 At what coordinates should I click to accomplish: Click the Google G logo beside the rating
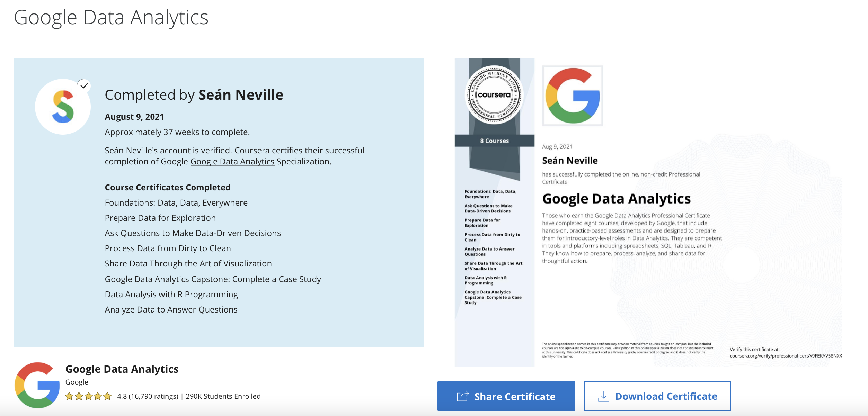[37, 385]
